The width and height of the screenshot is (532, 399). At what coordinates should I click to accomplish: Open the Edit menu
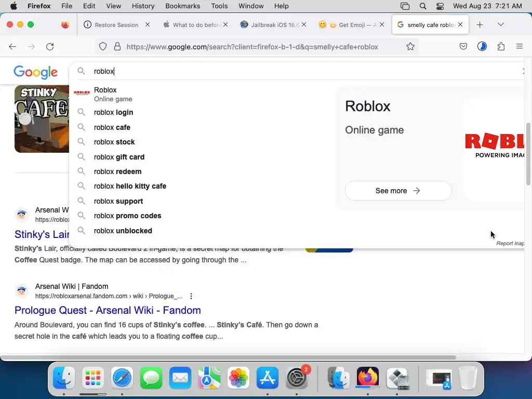89,6
